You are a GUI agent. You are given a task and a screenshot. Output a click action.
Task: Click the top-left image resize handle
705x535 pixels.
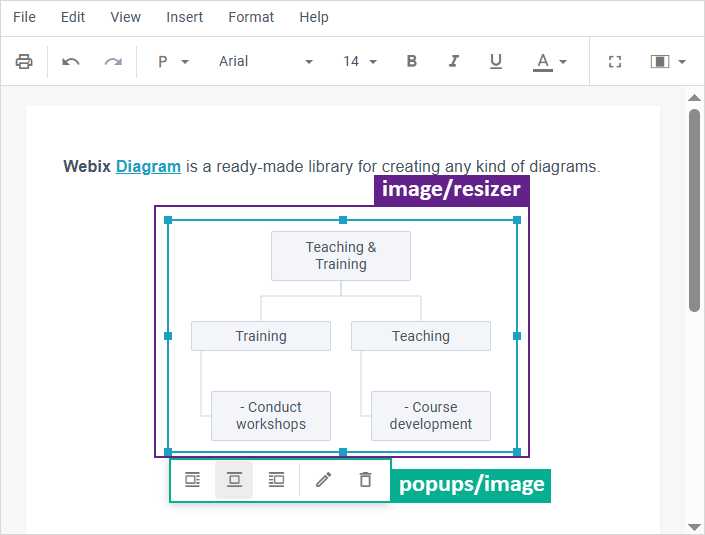(168, 220)
